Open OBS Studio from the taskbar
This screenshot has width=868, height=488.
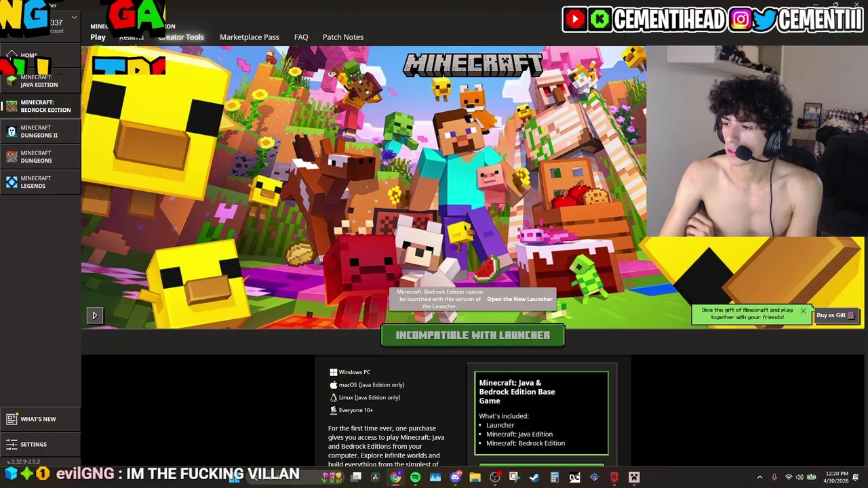tap(495, 477)
